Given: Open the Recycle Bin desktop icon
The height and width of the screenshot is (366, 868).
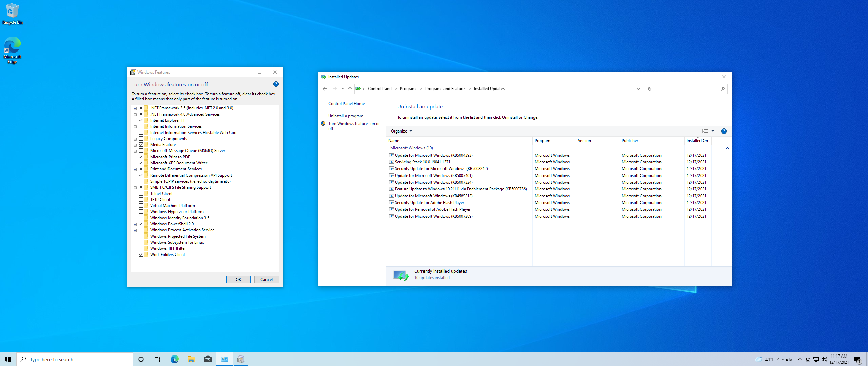Looking at the screenshot, I should tap(13, 14).
